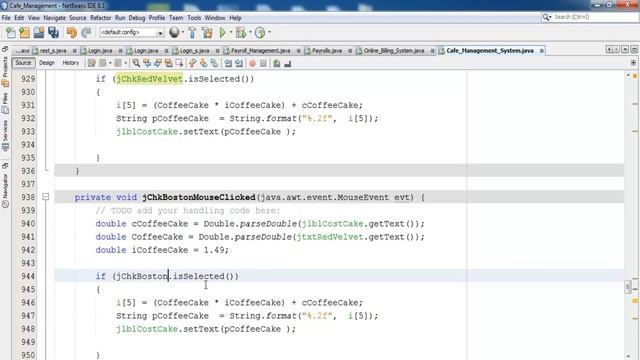Click the orange Undo arrow icon
This screenshot has height=360, width=640.
point(71,33)
